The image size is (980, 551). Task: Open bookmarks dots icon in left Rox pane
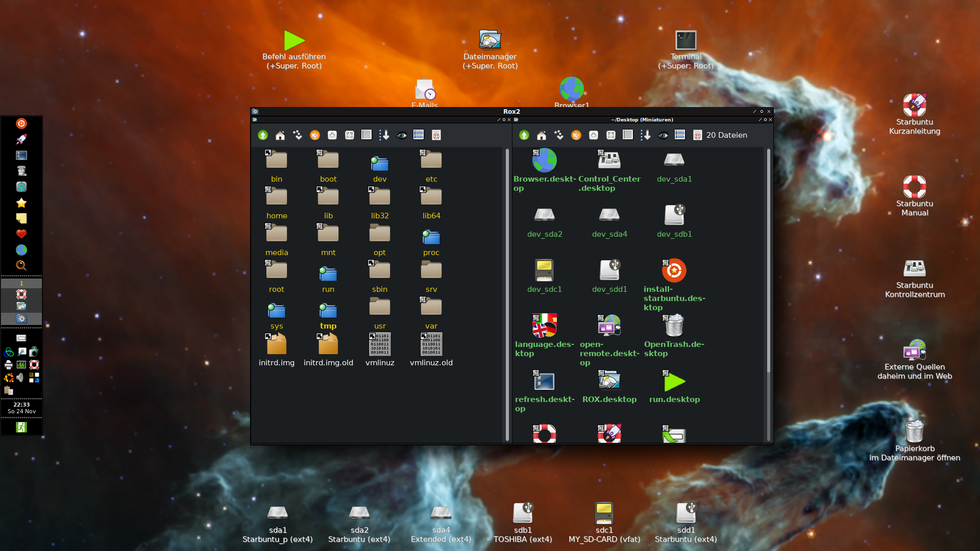[298, 135]
